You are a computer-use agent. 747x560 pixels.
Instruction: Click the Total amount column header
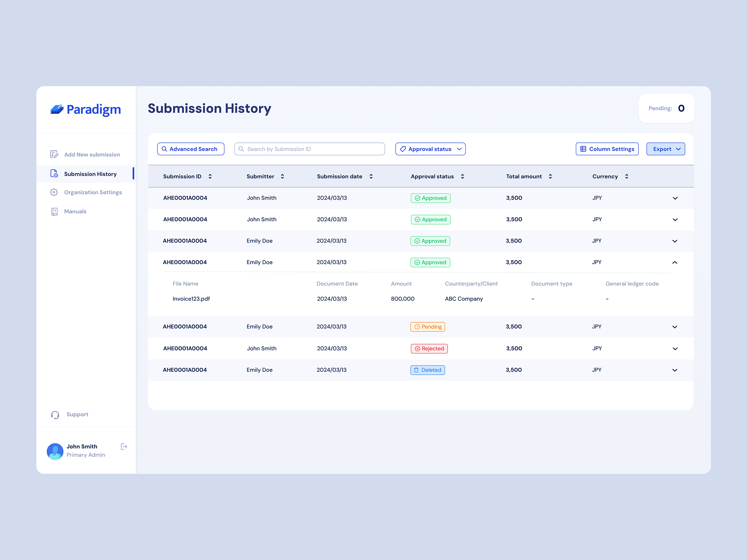coord(524,176)
